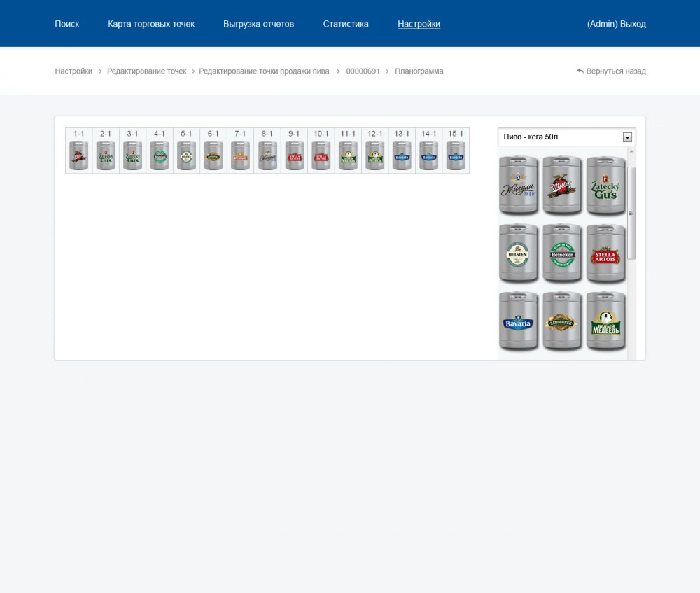The height and width of the screenshot is (593, 700).
Task: Click the Zatecky Gus keg in slot 3-1
Action: [x=132, y=155]
